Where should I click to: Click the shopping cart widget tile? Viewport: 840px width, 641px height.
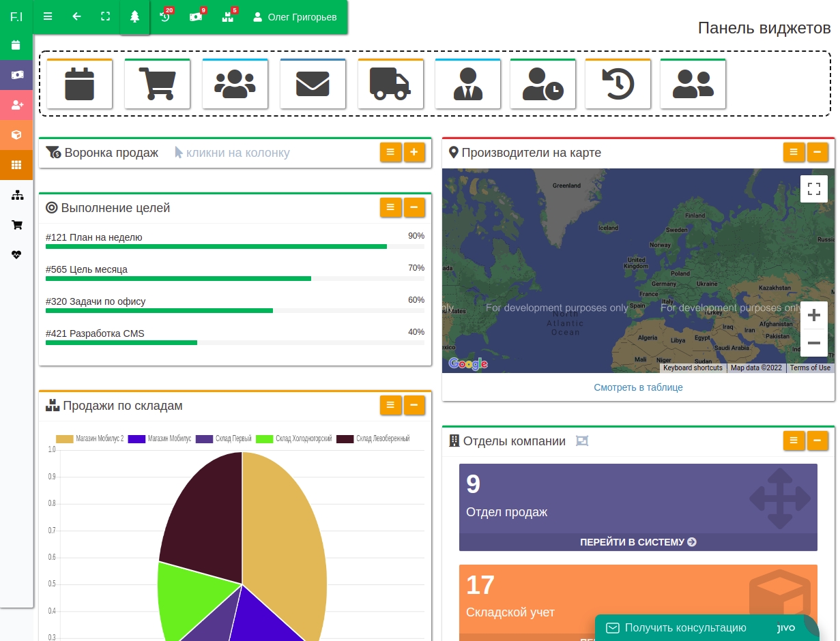point(157,84)
